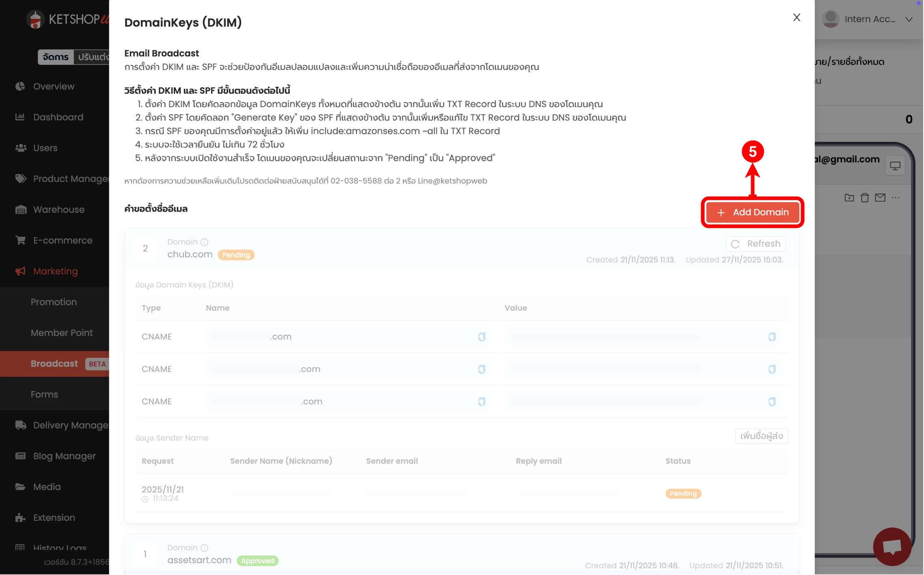Copy the second CNAME record name
The width and height of the screenshot is (924, 575).
click(481, 370)
